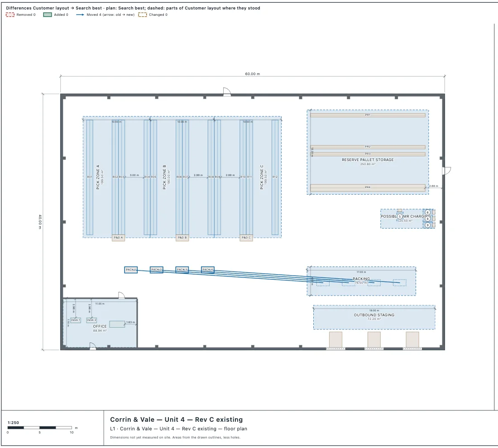The image size is (498, 448).
Task: Click the circled number 6 marker
Action: pos(427,212)
